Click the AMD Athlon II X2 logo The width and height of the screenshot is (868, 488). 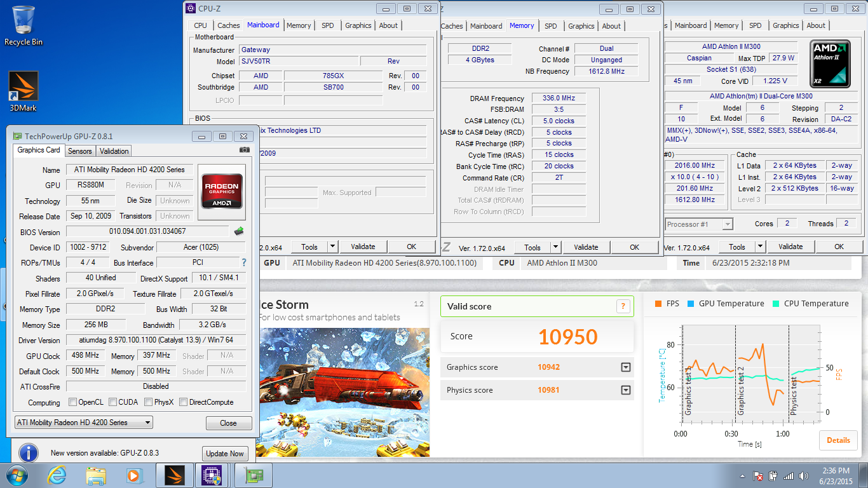coord(829,64)
